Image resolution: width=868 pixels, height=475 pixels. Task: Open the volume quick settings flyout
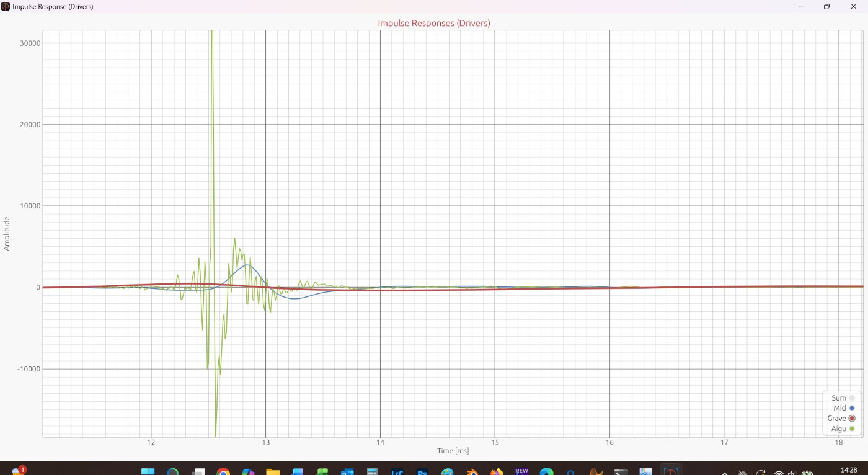click(792, 473)
